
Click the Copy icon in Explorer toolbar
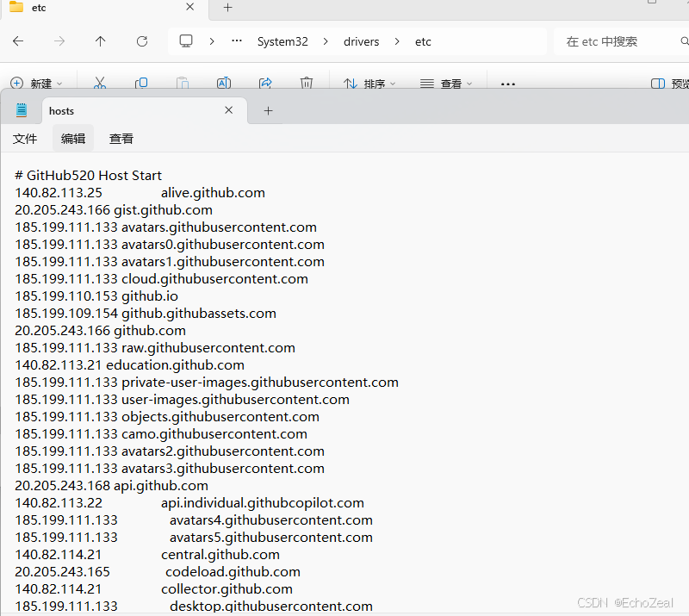click(x=141, y=83)
